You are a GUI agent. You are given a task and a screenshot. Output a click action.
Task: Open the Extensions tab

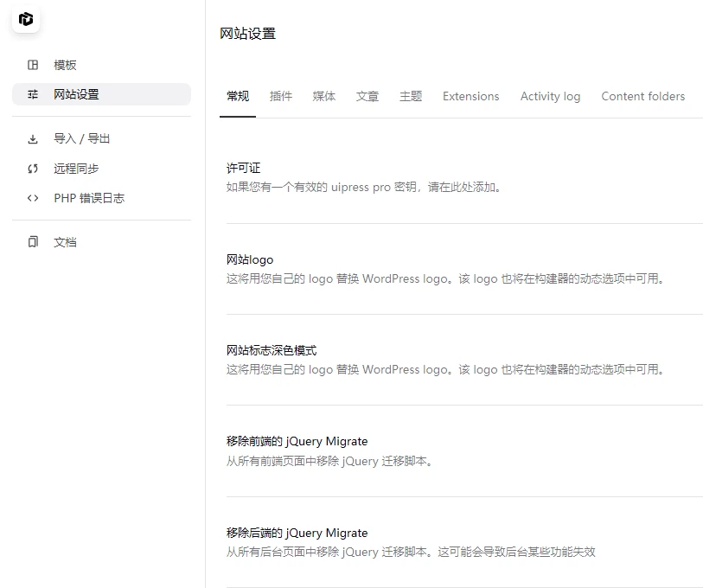pyautogui.click(x=470, y=97)
